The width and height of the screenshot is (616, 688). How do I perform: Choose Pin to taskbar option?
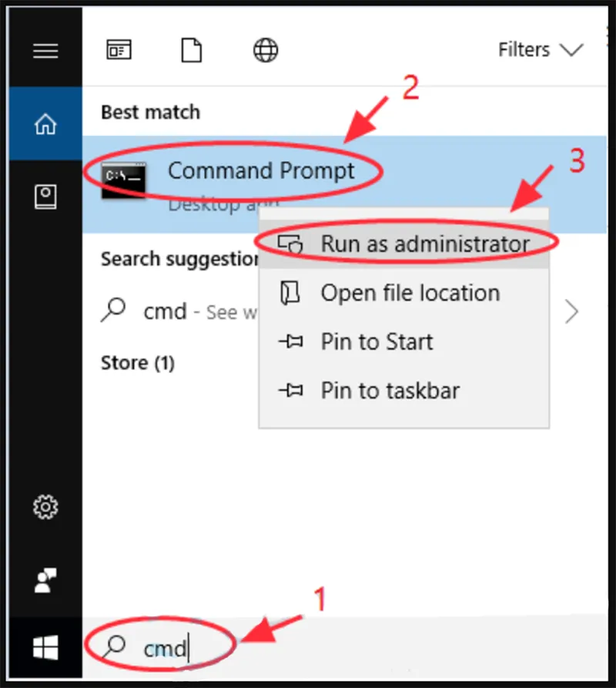pos(390,391)
